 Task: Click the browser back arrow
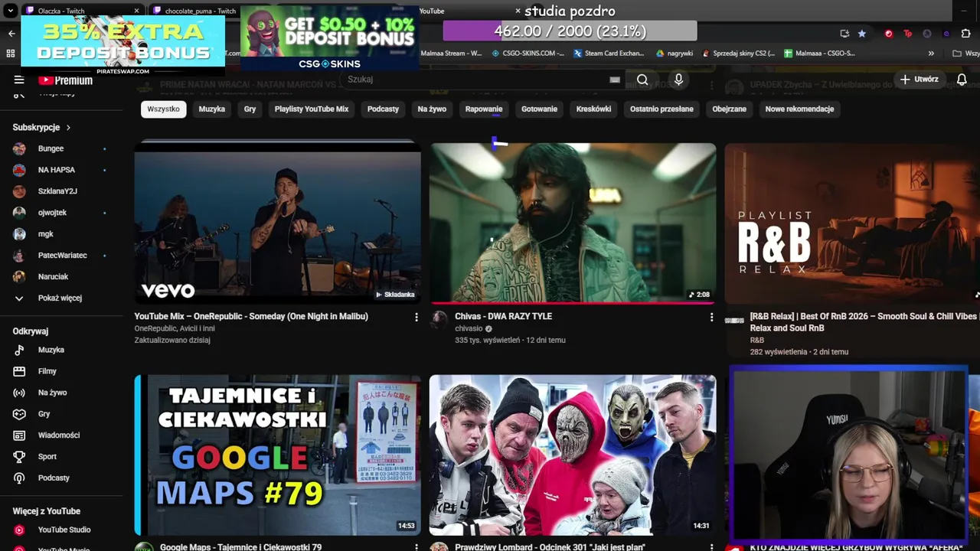click(x=11, y=34)
